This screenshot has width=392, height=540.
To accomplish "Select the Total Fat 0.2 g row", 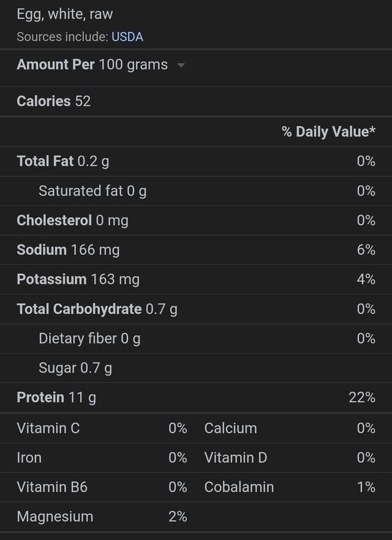I will click(x=196, y=161).
